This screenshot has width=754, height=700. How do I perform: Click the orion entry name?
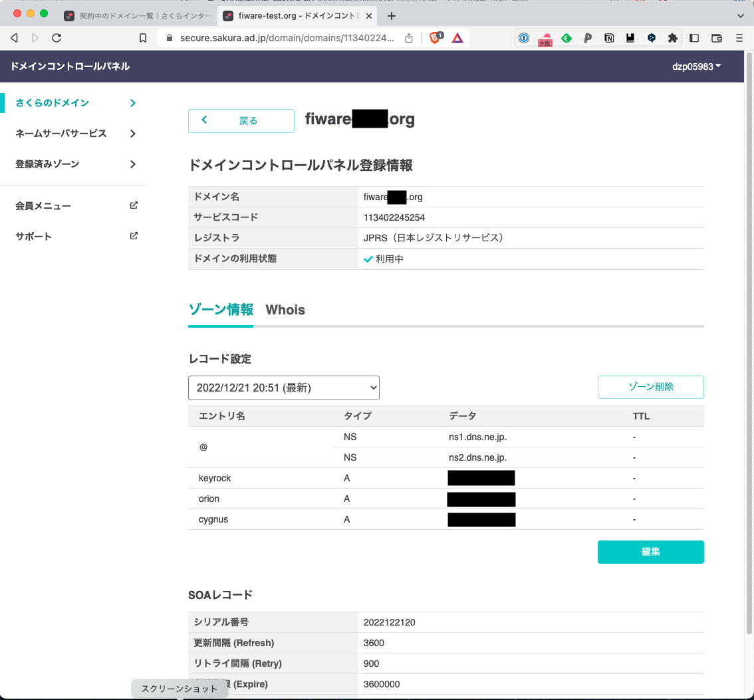tap(209, 499)
